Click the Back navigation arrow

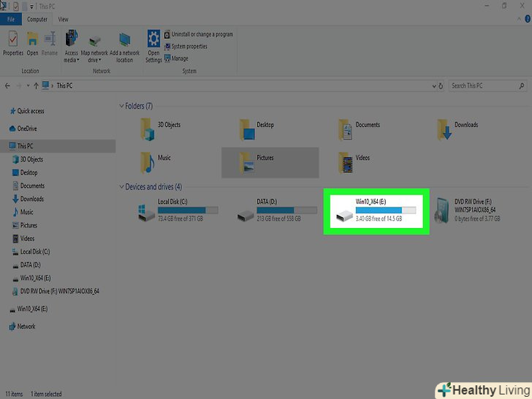[7, 85]
